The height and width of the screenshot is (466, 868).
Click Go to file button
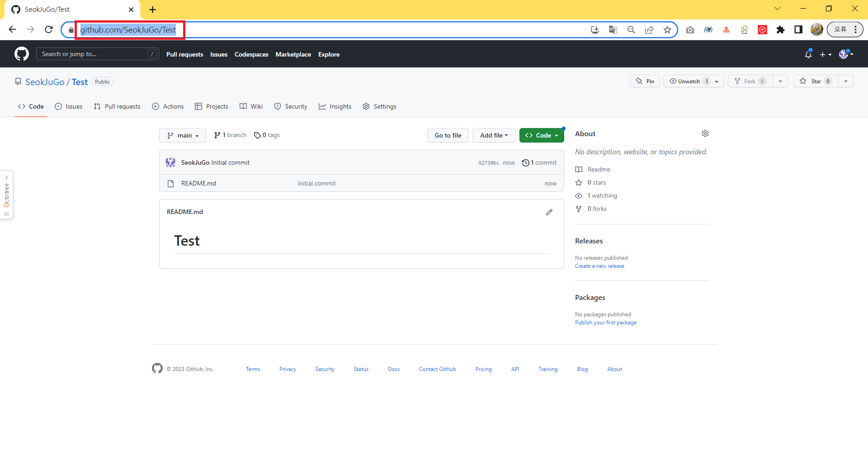[448, 135]
